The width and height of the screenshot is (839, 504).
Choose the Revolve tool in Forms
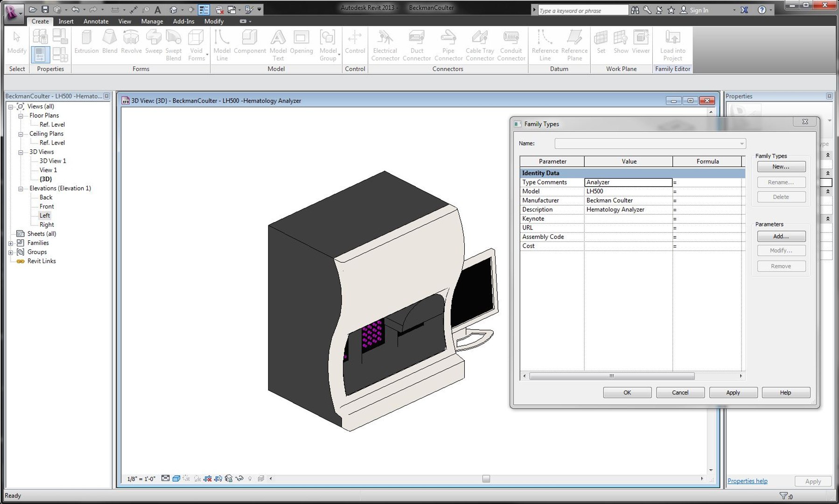pos(131,42)
